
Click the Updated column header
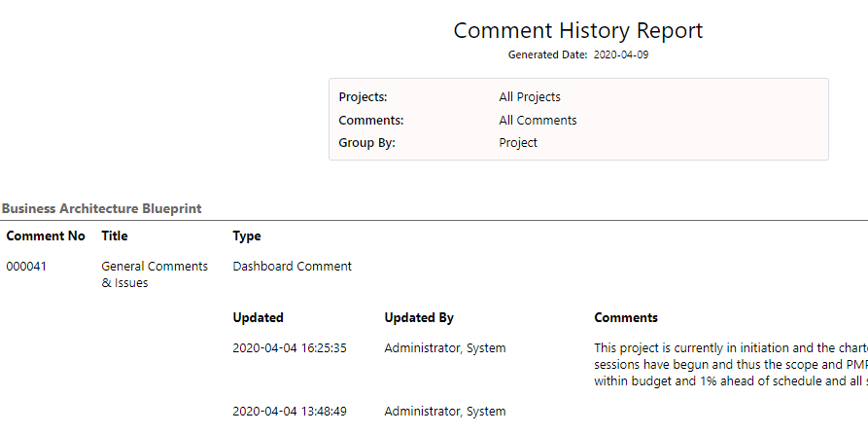(x=258, y=317)
